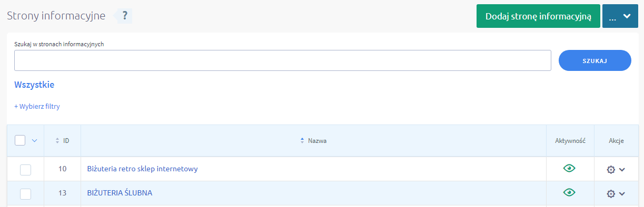Focus the search information pages field
This screenshot has width=644, height=207.
(283, 60)
